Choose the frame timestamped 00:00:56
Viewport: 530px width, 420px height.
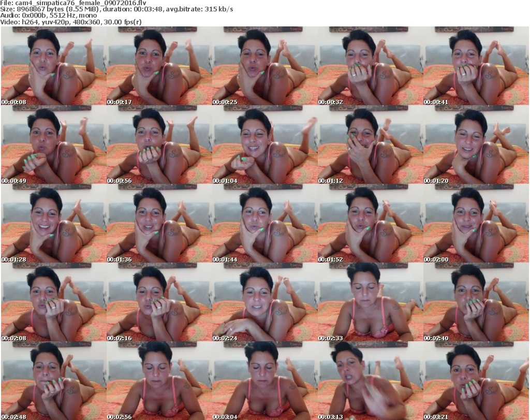(159, 144)
